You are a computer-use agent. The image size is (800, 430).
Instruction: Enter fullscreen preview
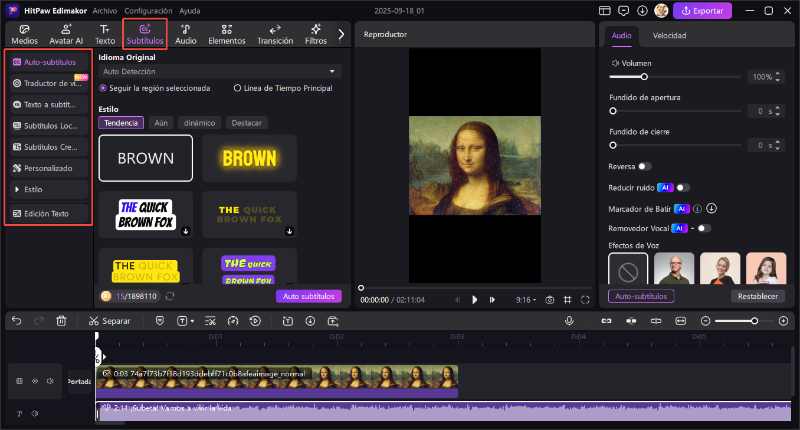click(585, 300)
